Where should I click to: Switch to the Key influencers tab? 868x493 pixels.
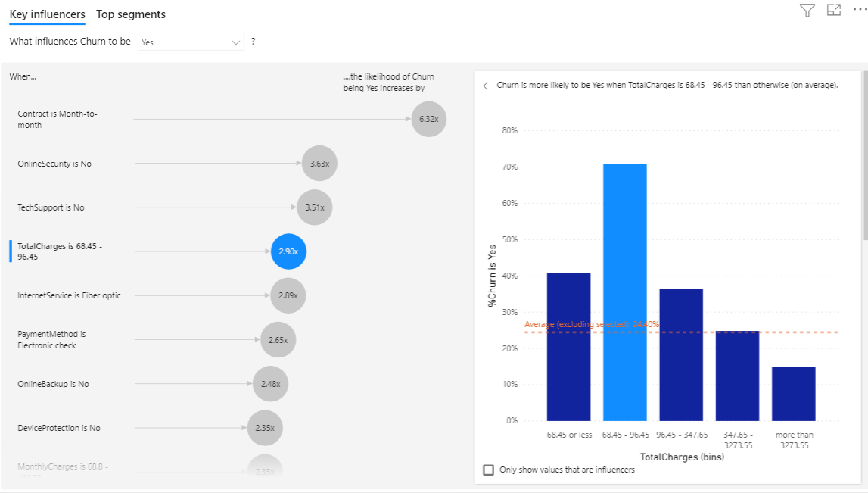(x=47, y=14)
